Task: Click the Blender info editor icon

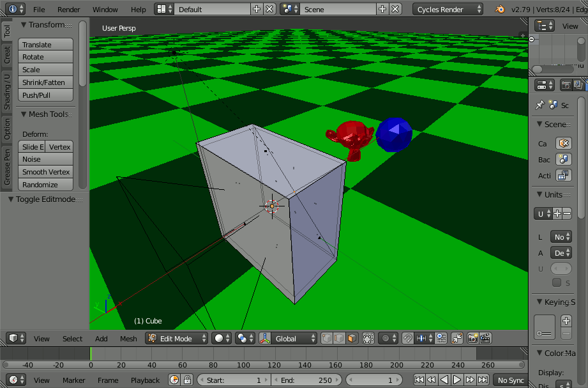Action: click(x=13, y=9)
